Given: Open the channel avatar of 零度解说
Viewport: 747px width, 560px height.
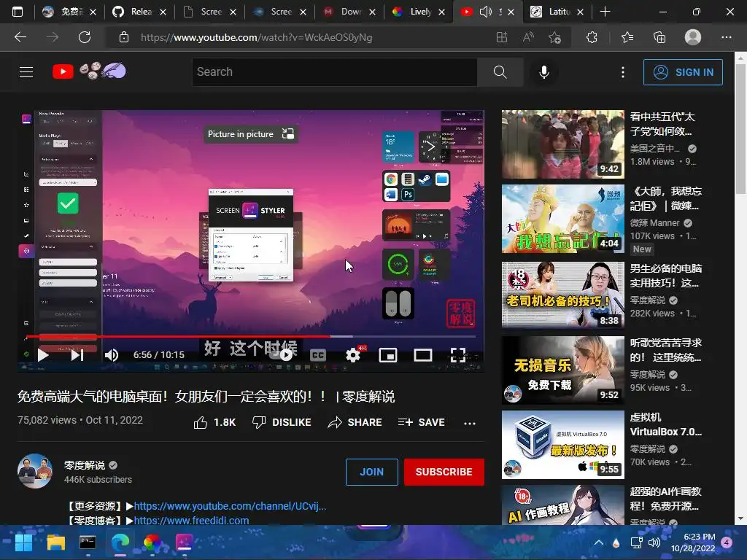Looking at the screenshot, I should 35,471.
